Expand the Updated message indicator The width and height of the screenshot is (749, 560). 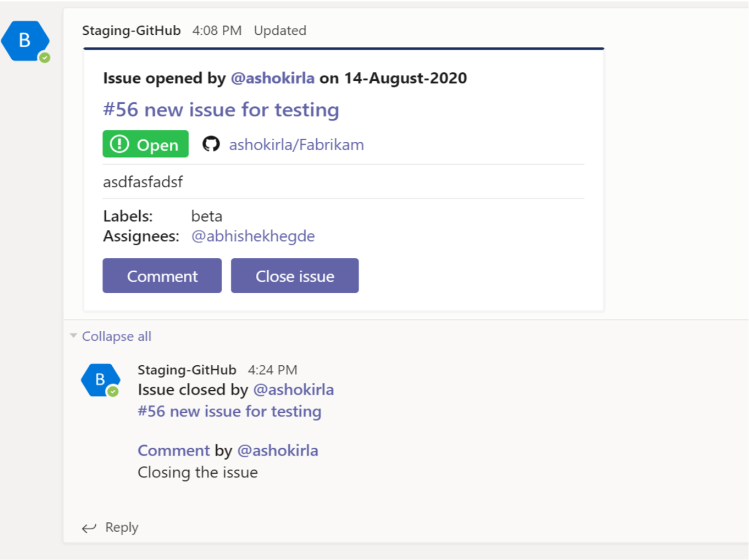coord(280,30)
